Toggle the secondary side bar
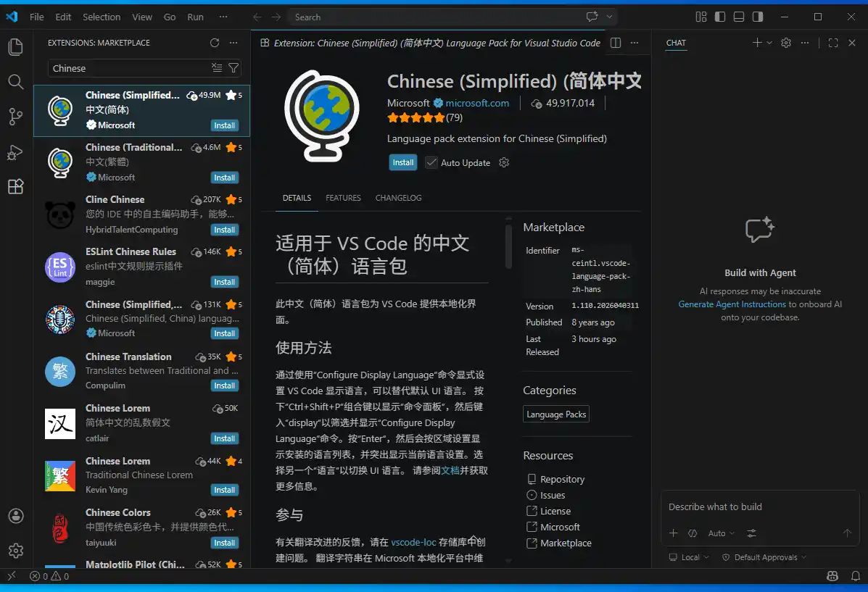This screenshot has width=868, height=592. [x=757, y=17]
